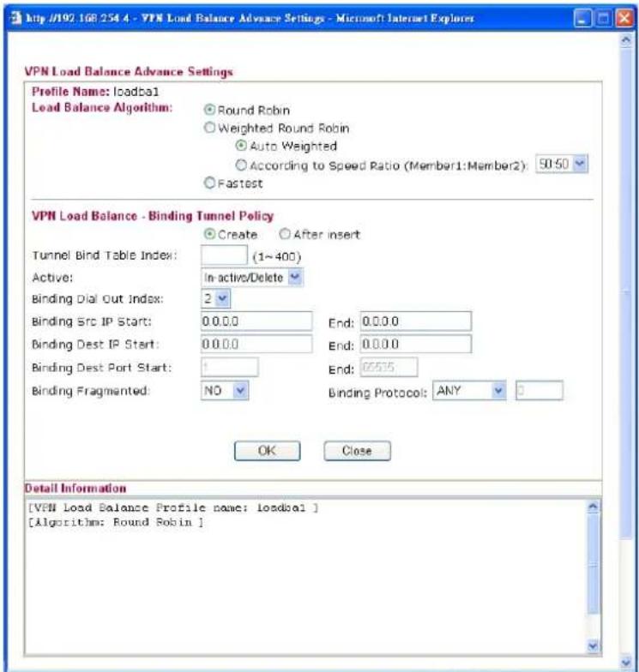
Task: Click the Detail Information scroll up arrow
Action: [594, 507]
